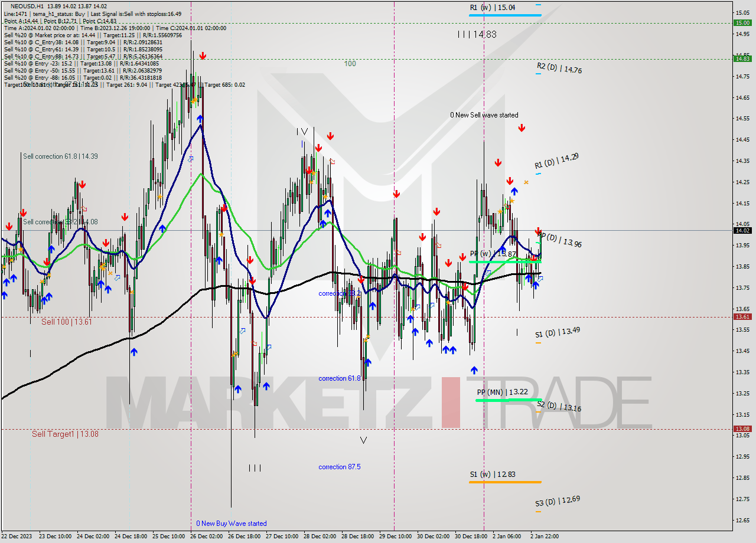Screen dimensions: 756x543
Task: Click the '| | |' wave label near 26 Dec 18:00
Action: point(255,468)
